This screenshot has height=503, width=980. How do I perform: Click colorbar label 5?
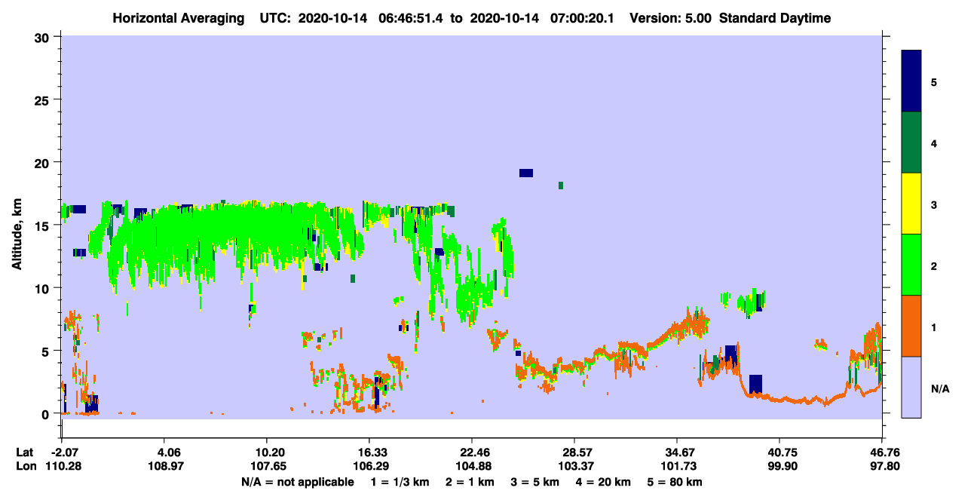coord(934,81)
